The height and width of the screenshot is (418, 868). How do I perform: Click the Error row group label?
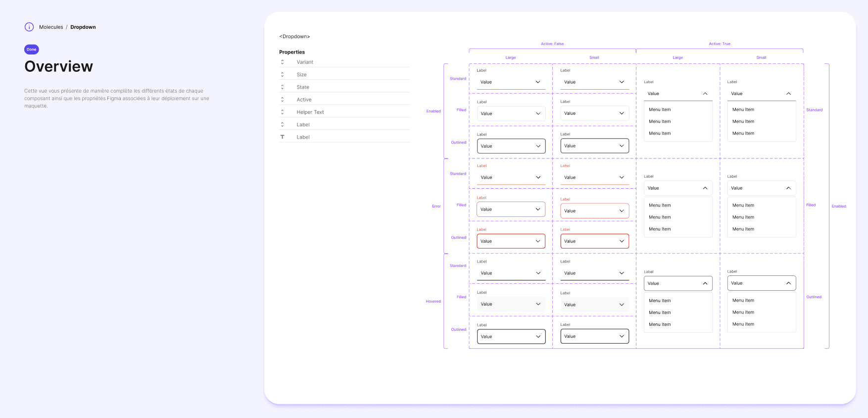pyautogui.click(x=436, y=206)
